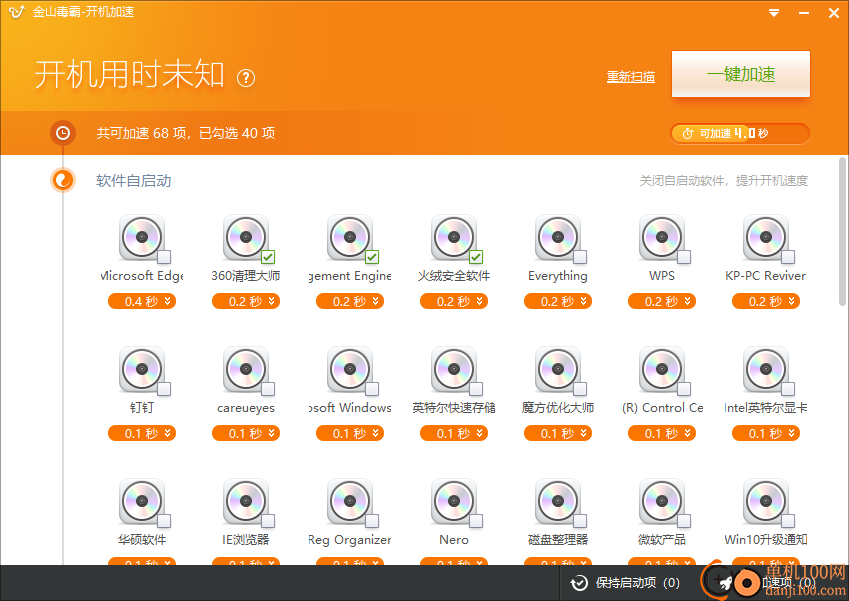This screenshot has height=601, width=849.
Task: Click the WPS disc icon
Action: [662, 237]
